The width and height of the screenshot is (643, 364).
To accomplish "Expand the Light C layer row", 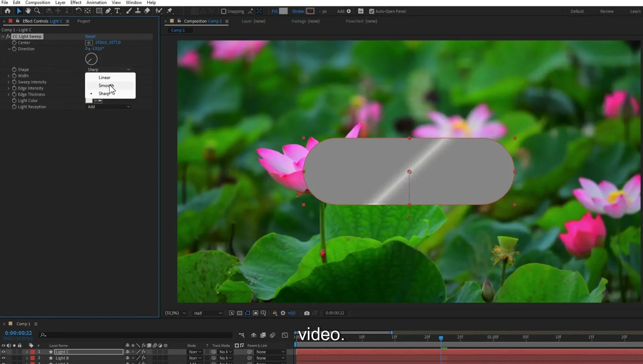I will pos(27,352).
